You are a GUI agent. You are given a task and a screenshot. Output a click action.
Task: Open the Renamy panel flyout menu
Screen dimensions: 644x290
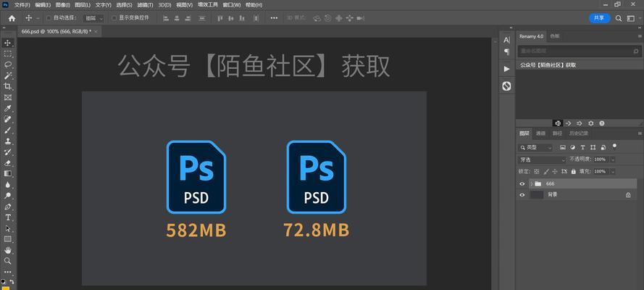coord(640,36)
